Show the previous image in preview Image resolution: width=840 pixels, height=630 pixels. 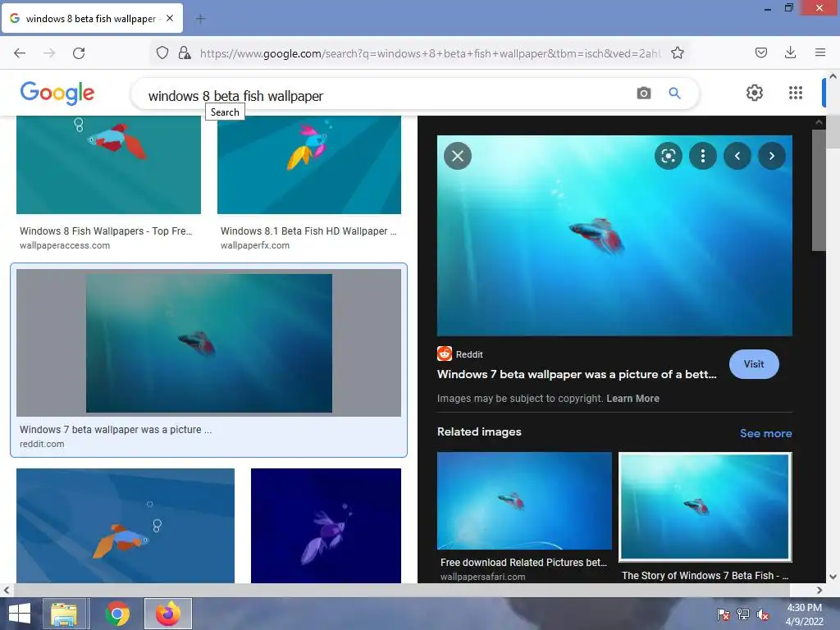coord(737,156)
